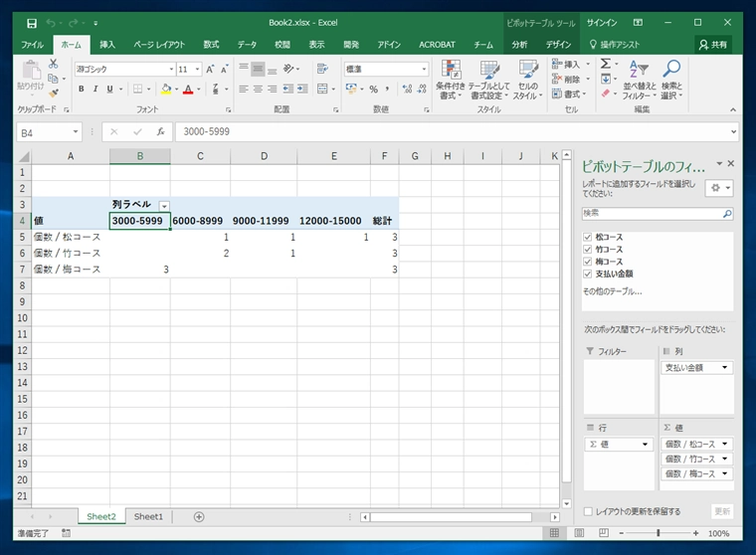This screenshot has width=756, height=555.
Task: Click the その他のテーブル... link
Action: tap(613, 291)
